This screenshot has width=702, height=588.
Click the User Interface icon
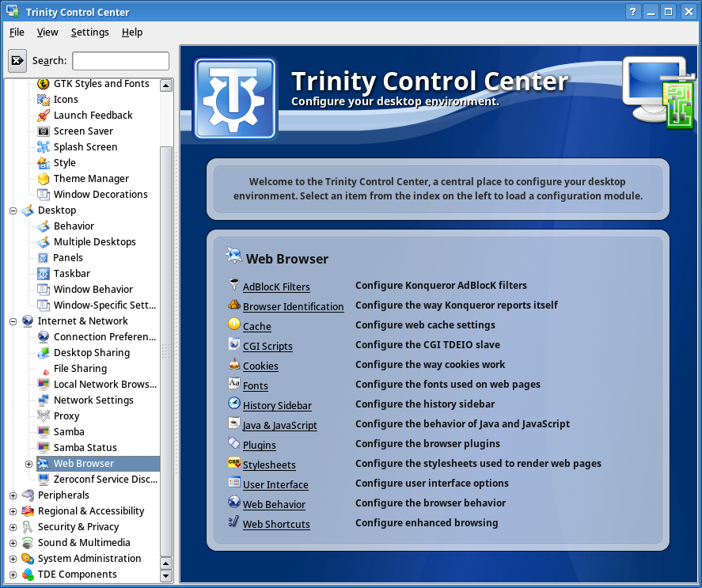pyautogui.click(x=233, y=482)
